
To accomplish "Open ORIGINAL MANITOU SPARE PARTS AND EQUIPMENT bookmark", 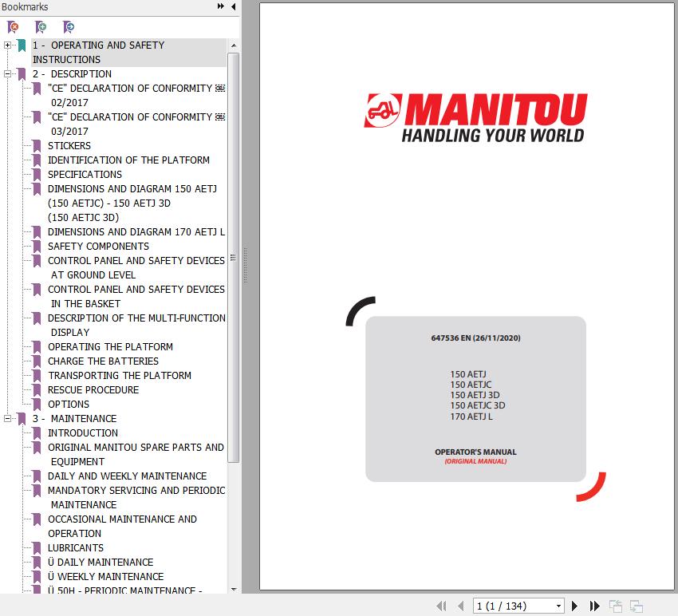I will tap(136, 455).
